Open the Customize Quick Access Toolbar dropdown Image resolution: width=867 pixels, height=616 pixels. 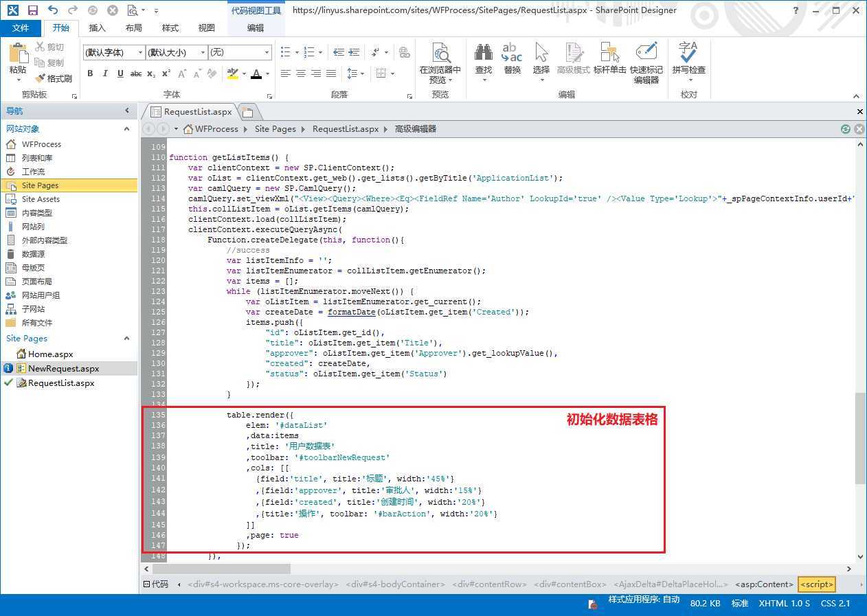coord(157,11)
